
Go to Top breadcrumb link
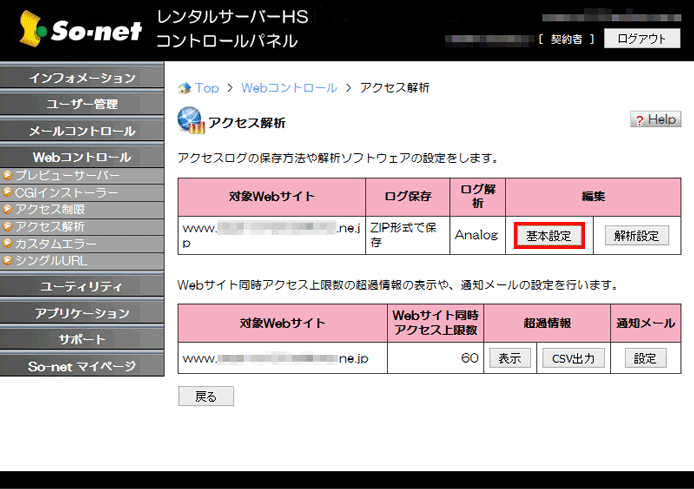tap(207, 88)
